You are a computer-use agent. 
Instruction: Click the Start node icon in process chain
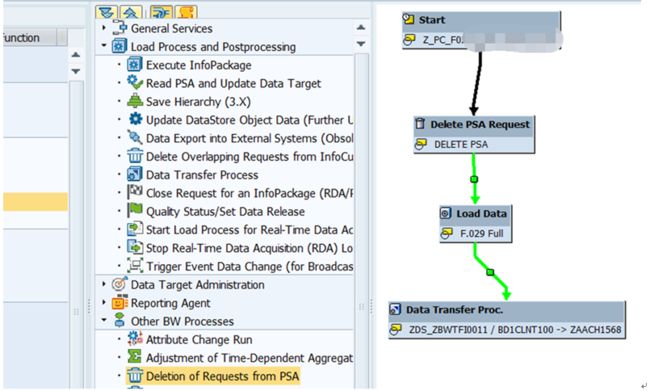pos(409,19)
